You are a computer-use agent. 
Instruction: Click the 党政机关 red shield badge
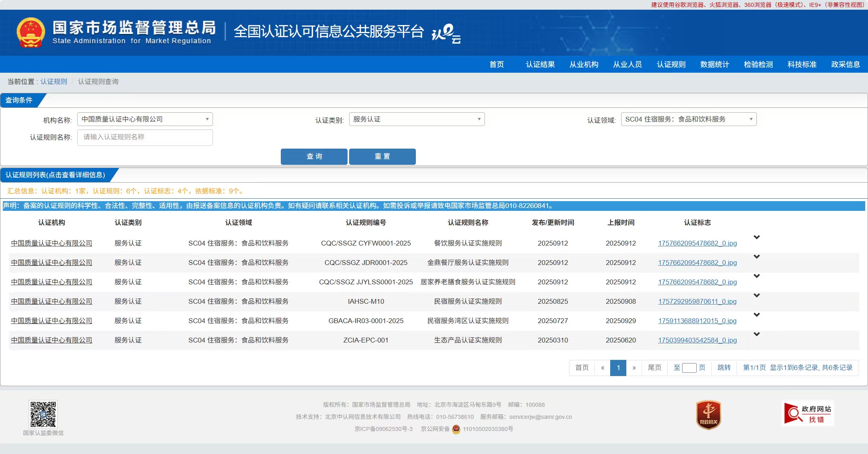[x=708, y=415]
